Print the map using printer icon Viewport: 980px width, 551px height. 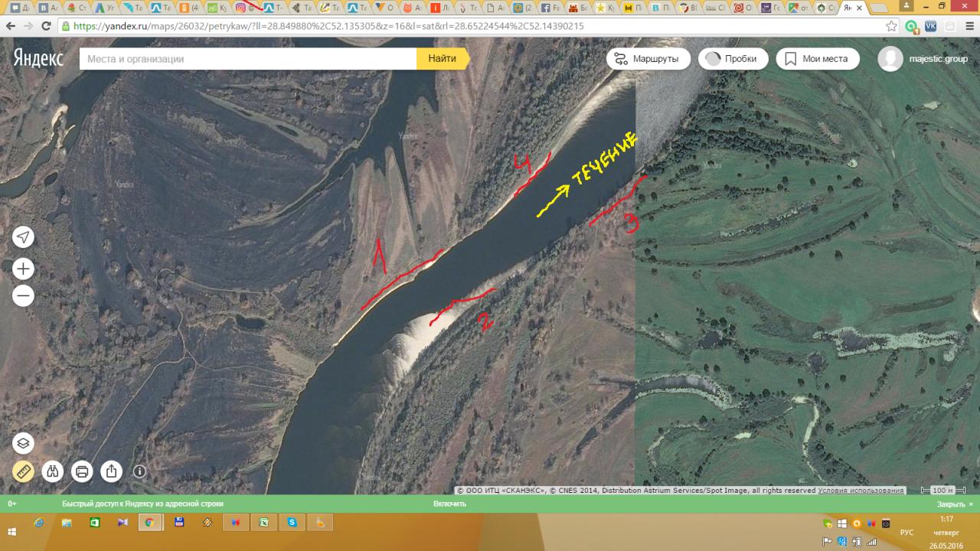pos(82,471)
